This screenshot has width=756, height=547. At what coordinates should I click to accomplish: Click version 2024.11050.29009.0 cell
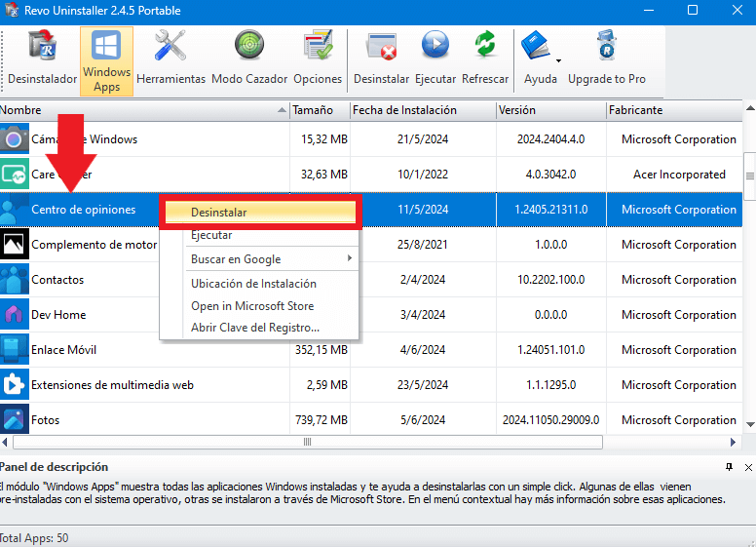coord(551,419)
